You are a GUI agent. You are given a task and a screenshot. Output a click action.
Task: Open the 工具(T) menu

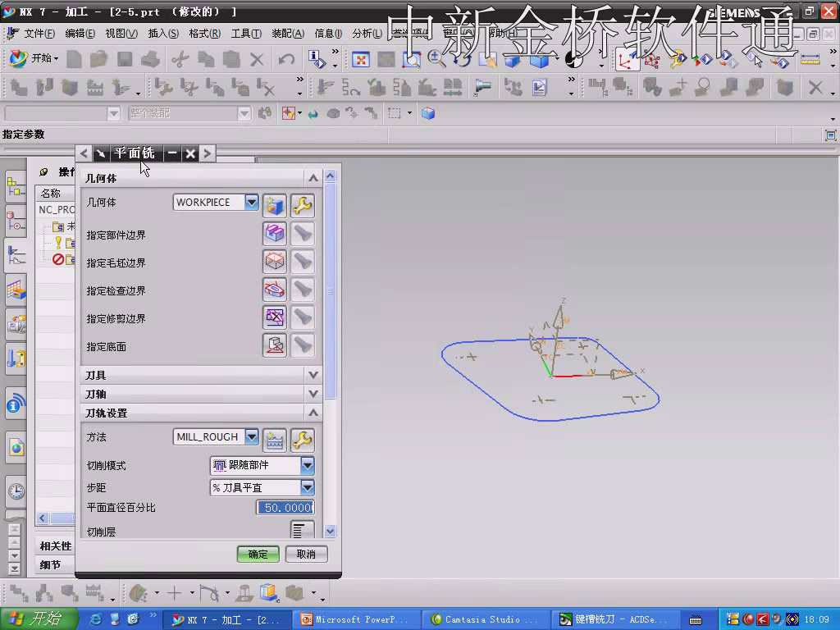pyautogui.click(x=246, y=33)
